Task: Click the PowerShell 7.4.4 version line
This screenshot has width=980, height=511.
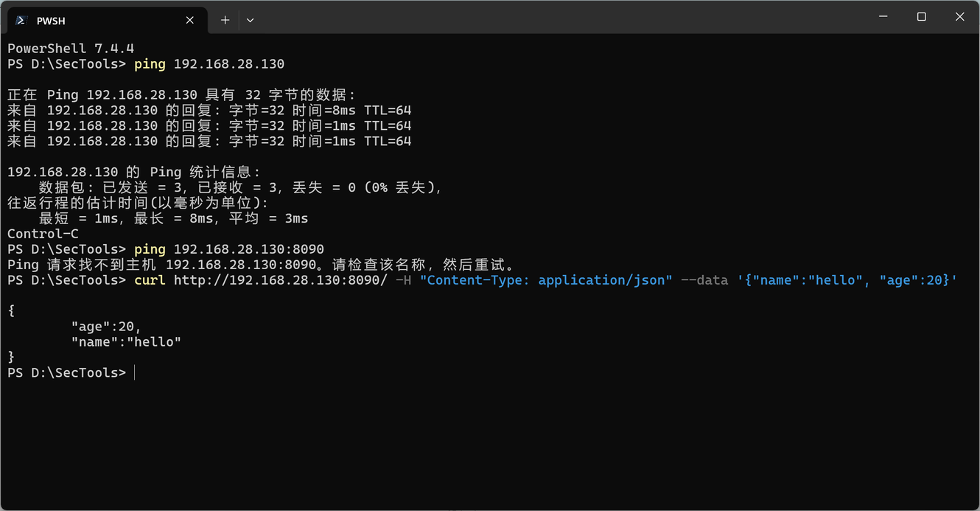Action: [71, 49]
